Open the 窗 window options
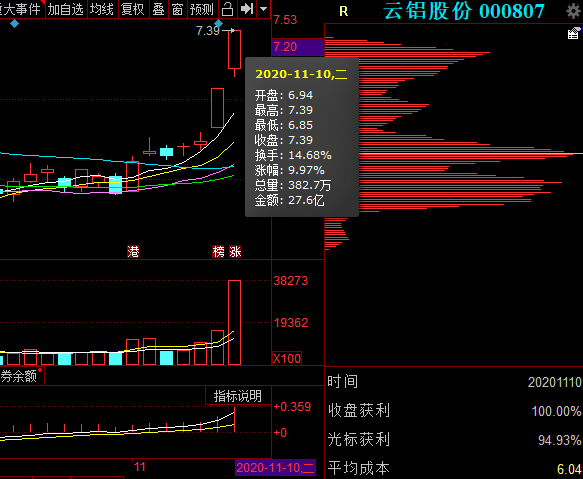 coord(178,9)
